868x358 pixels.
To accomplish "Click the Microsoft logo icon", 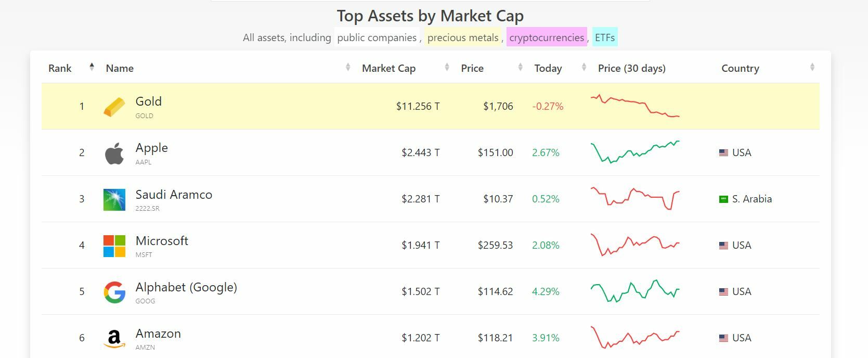I will pos(114,246).
